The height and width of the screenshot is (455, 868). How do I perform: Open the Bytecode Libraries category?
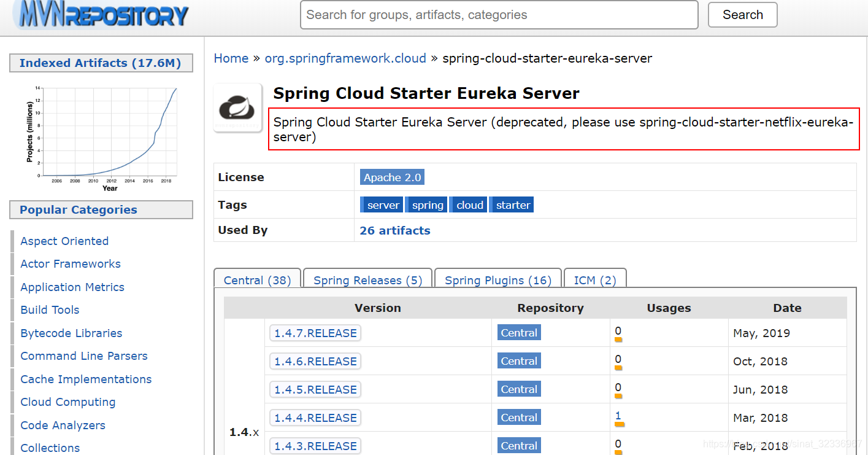click(x=71, y=333)
